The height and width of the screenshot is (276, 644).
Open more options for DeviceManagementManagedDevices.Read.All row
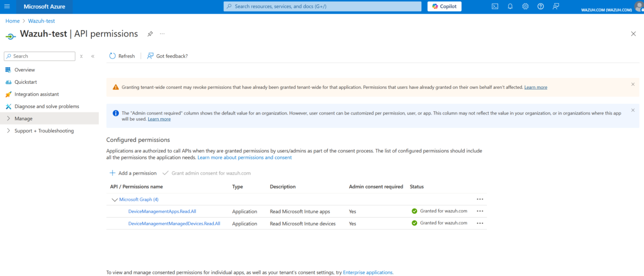(480, 223)
